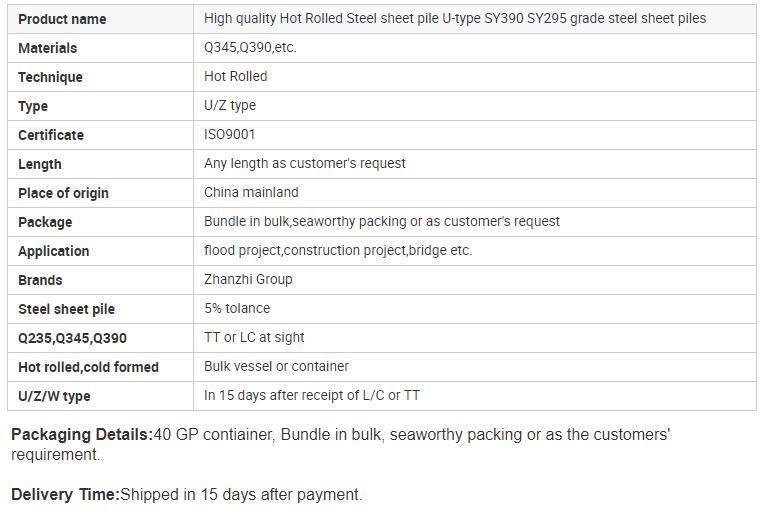Click the U/Z type value

(230, 105)
